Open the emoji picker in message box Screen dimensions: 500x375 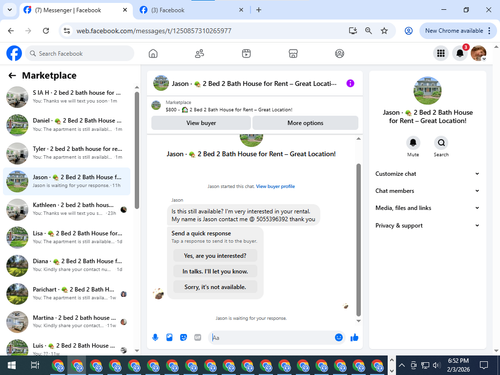[x=339, y=338]
